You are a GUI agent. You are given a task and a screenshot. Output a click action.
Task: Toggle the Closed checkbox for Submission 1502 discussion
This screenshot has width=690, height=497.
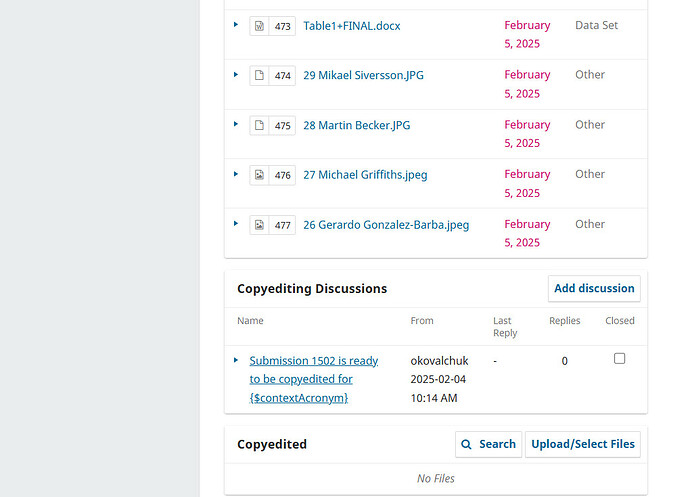pyautogui.click(x=619, y=358)
